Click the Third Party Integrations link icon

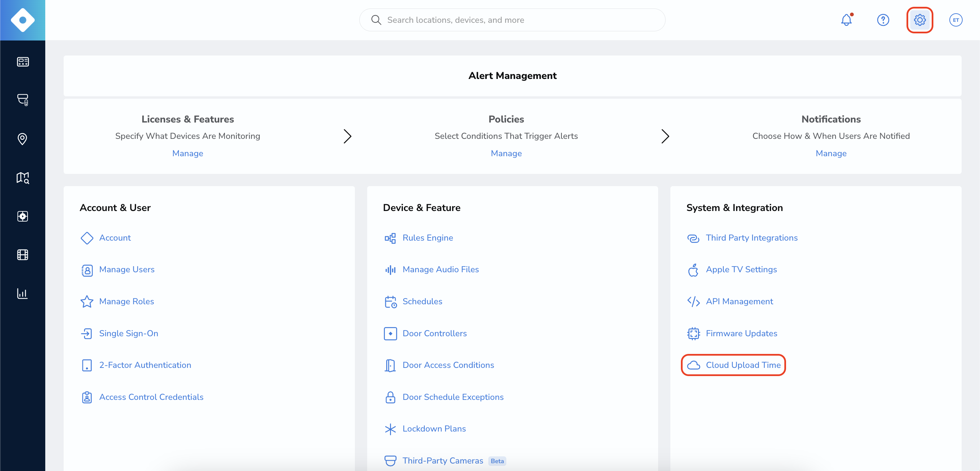coord(693,238)
